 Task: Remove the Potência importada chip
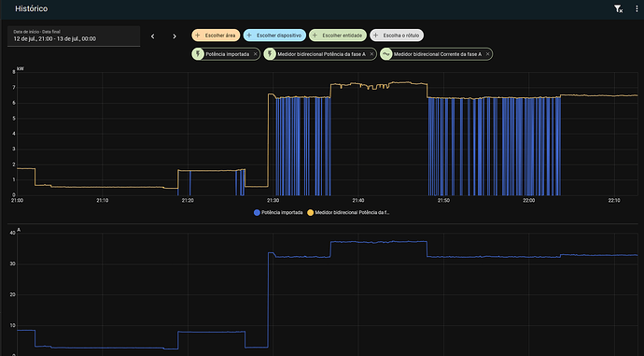point(255,54)
